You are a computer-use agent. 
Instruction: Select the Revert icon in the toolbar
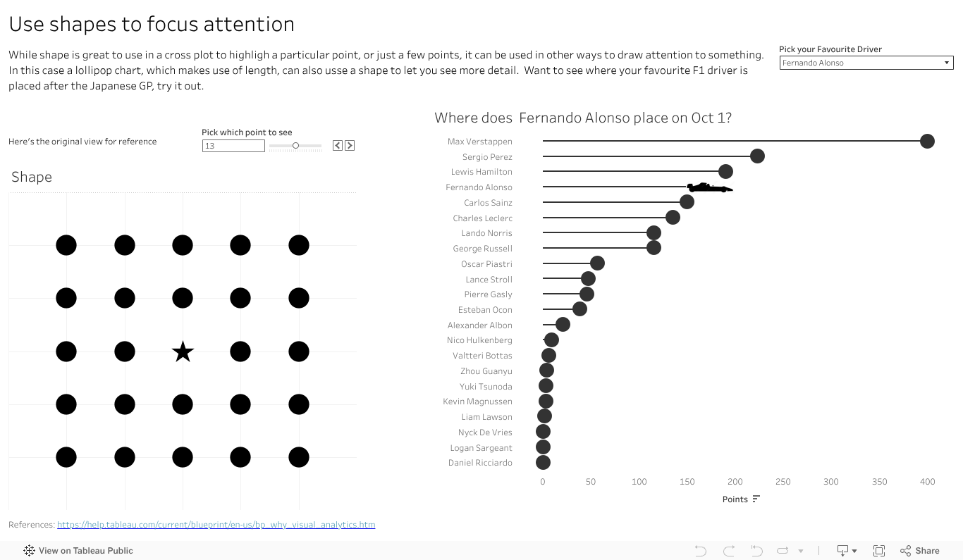point(756,550)
